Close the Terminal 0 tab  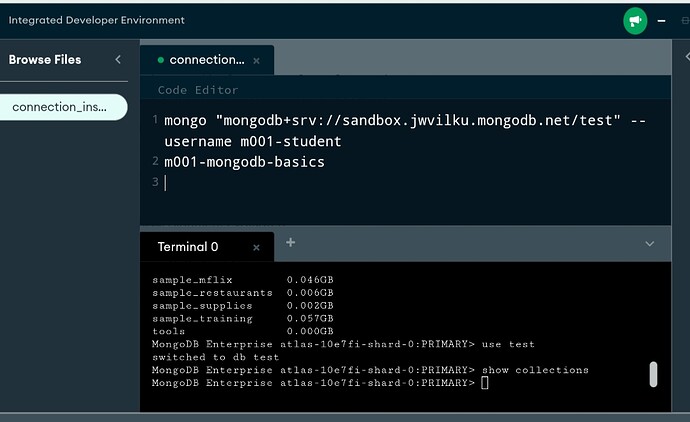tap(256, 247)
